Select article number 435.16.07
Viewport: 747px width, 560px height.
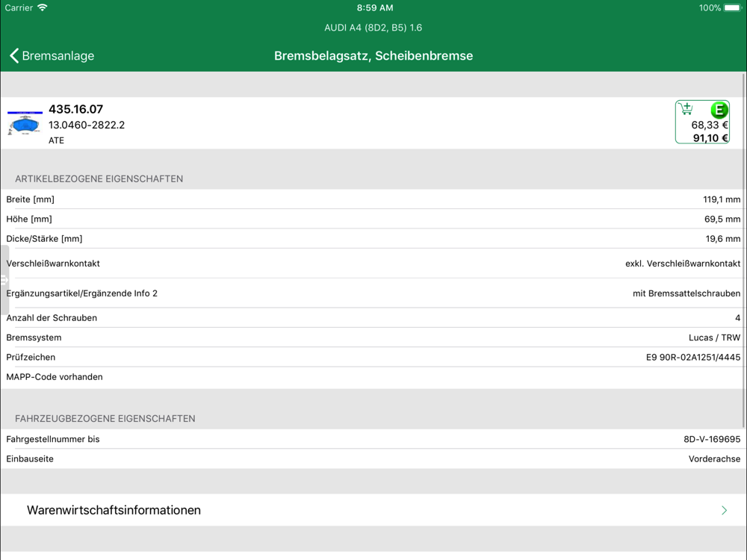(75, 109)
